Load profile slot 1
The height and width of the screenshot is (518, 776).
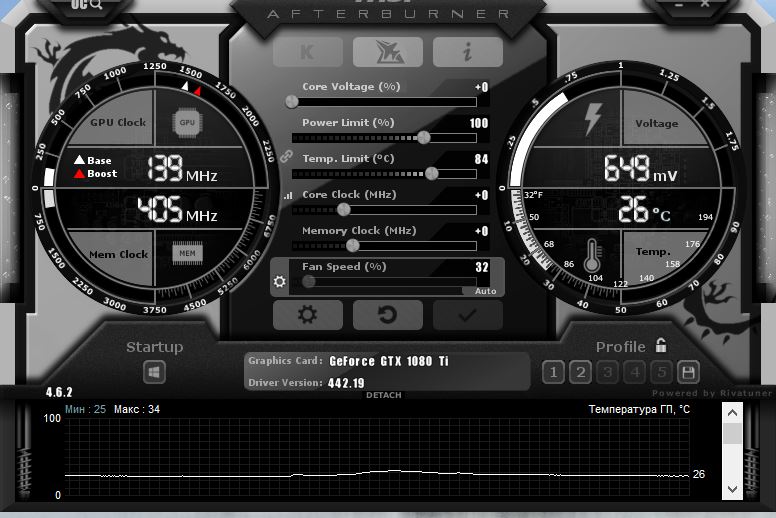pos(553,372)
